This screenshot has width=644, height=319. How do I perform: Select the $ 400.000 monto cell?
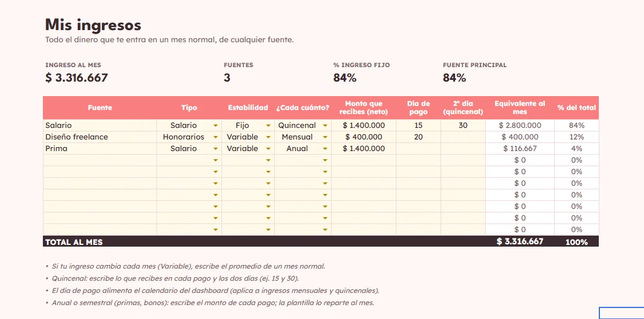click(363, 137)
